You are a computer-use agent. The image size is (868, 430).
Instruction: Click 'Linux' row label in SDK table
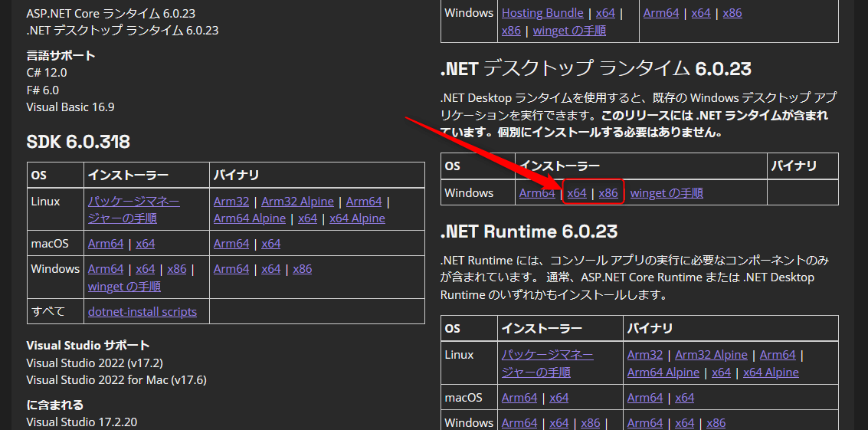pyautogui.click(x=45, y=201)
